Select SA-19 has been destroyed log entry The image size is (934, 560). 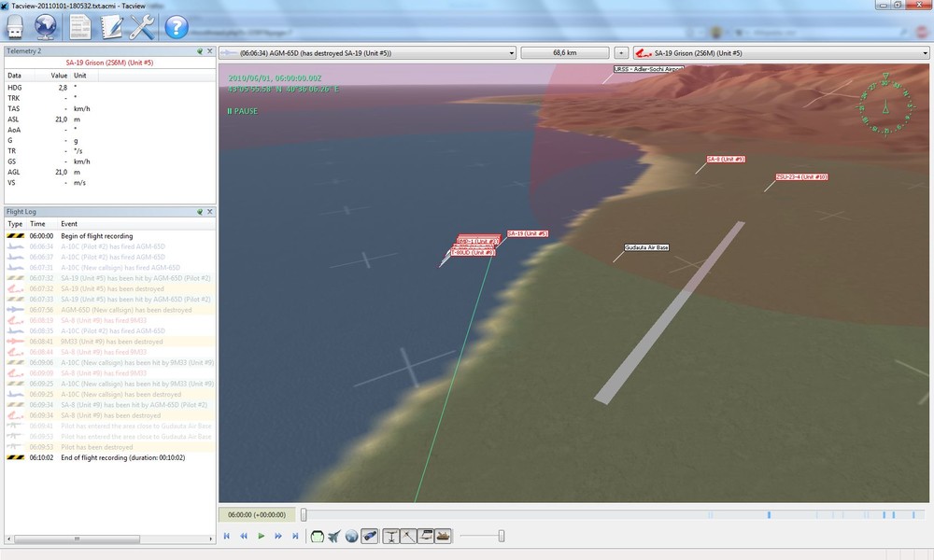click(110, 288)
